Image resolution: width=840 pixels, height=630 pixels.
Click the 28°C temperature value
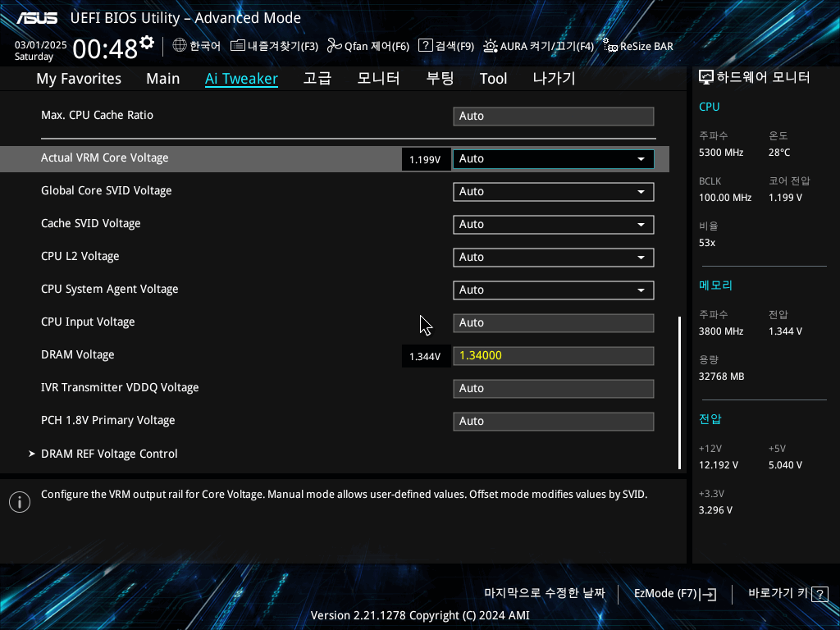point(779,153)
